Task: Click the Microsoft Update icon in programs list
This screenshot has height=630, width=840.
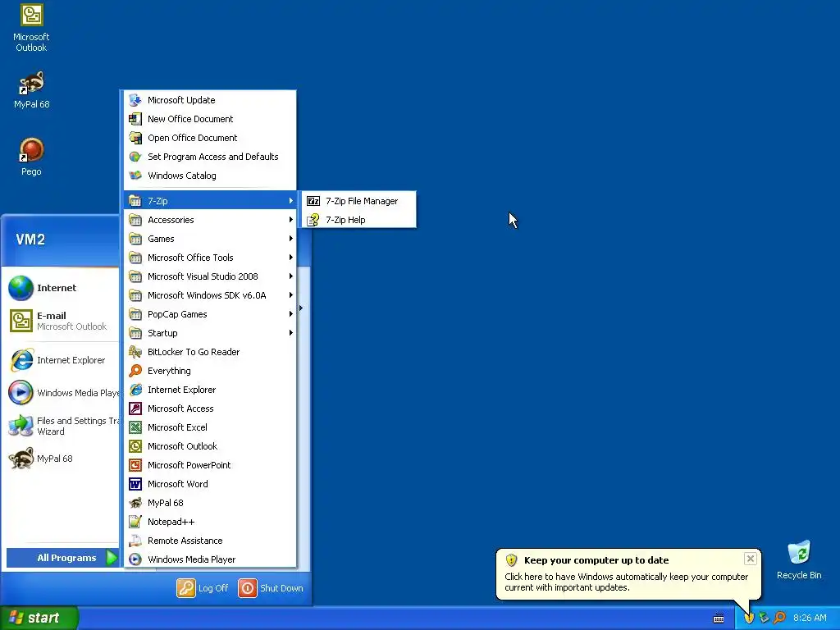Action: pyautogui.click(x=135, y=100)
